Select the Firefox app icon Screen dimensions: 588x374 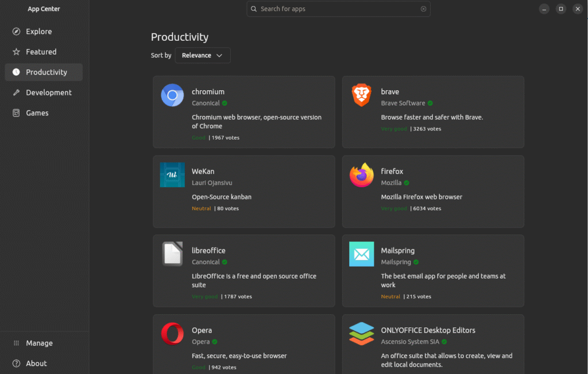click(x=361, y=175)
